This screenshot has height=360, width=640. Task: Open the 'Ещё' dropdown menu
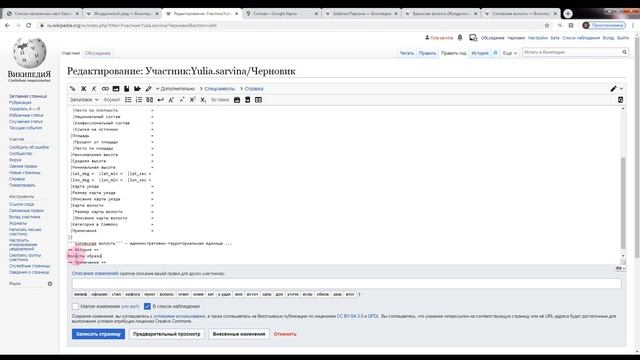click(x=510, y=53)
